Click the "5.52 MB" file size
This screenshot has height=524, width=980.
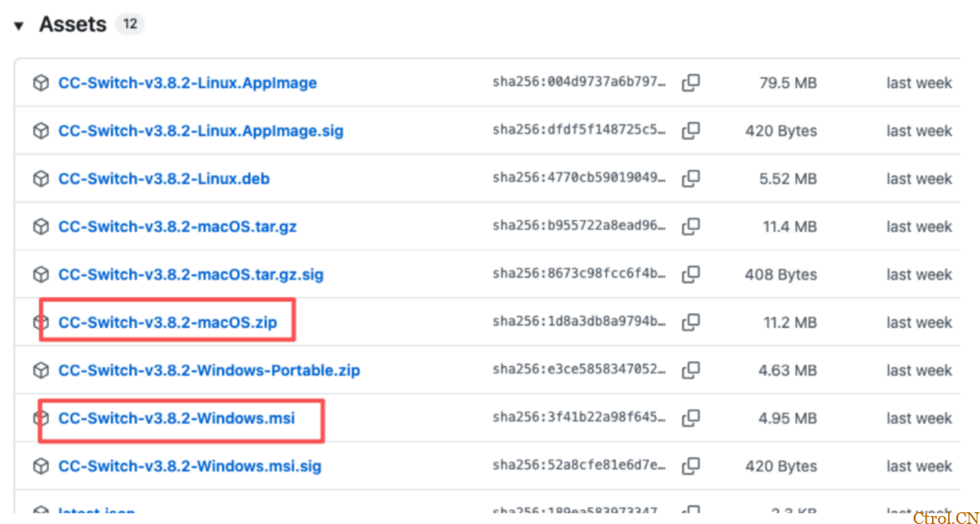tap(788, 179)
